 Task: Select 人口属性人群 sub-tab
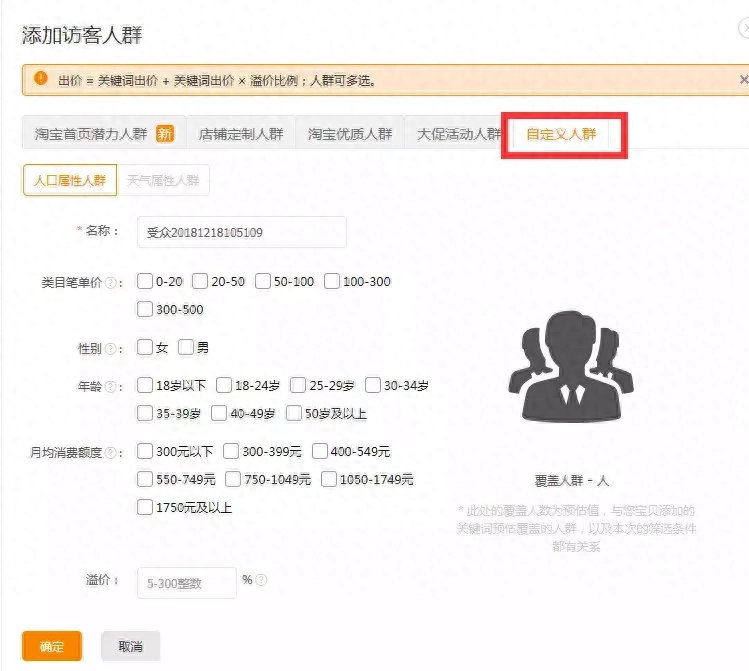70,180
